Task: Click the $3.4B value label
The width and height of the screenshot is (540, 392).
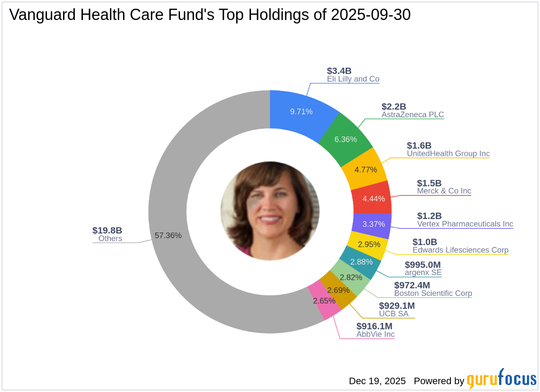Action: pyautogui.click(x=339, y=71)
